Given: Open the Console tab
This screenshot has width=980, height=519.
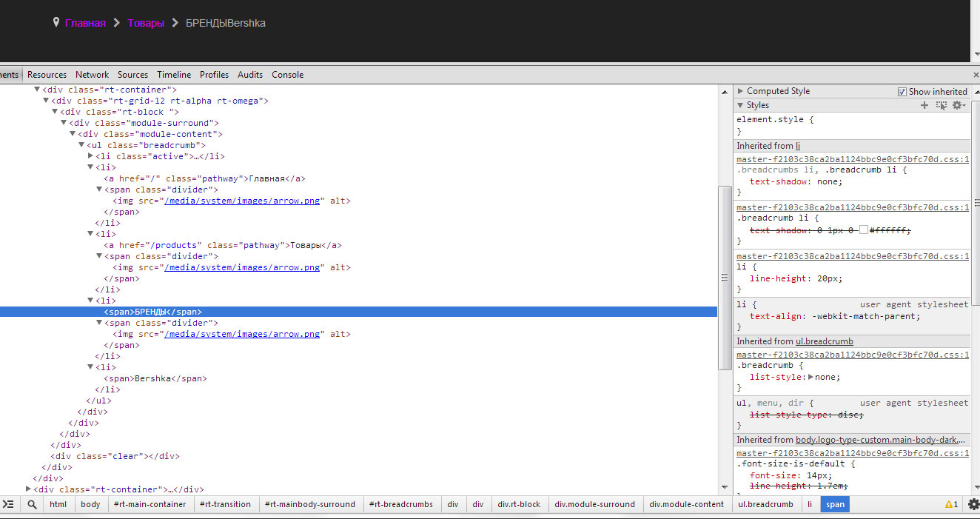Looking at the screenshot, I should [x=287, y=75].
